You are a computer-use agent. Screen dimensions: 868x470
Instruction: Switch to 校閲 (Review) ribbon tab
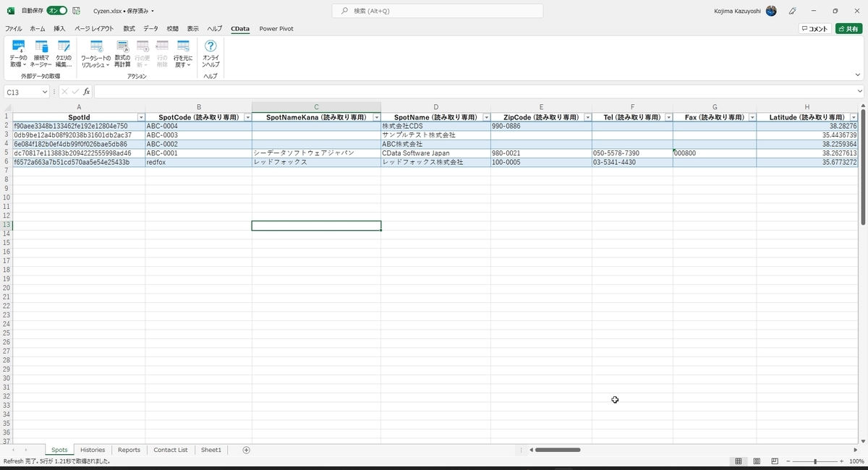[x=172, y=29]
